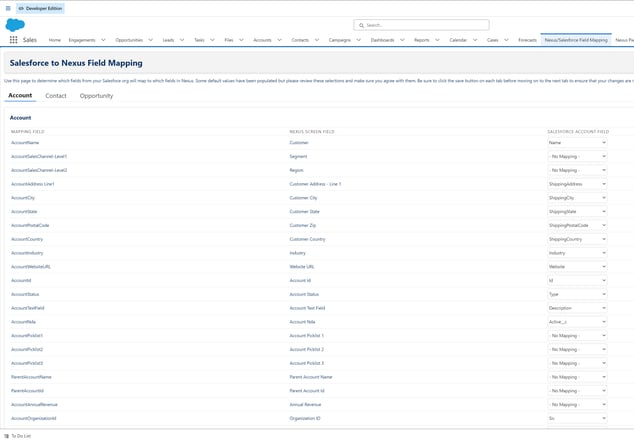This screenshot has height=442, width=634.
Task: Expand the Dashboards tab chevron
Action: pyautogui.click(x=402, y=40)
